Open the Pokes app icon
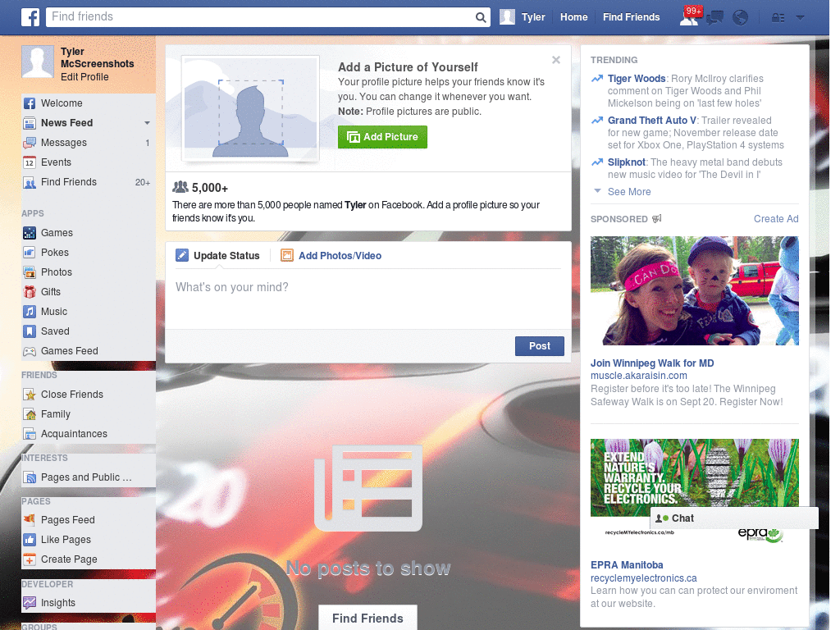 pyautogui.click(x=30, y=253)
